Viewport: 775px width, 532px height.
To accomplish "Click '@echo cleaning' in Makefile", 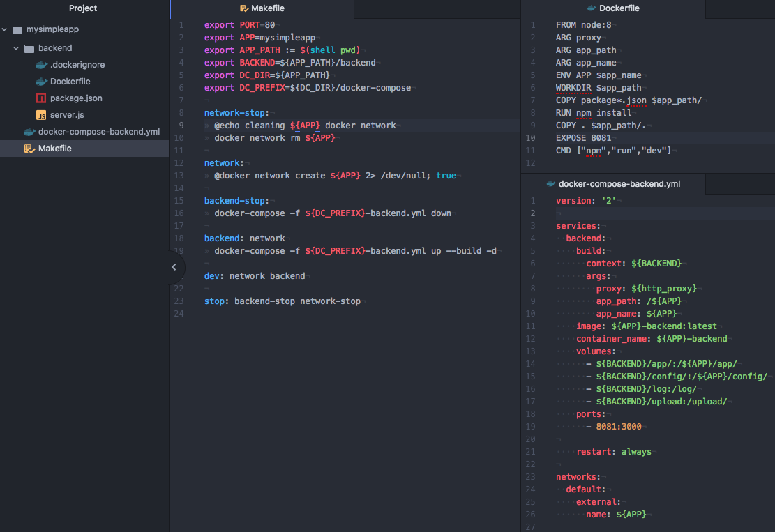I will (x=249, y=126).
